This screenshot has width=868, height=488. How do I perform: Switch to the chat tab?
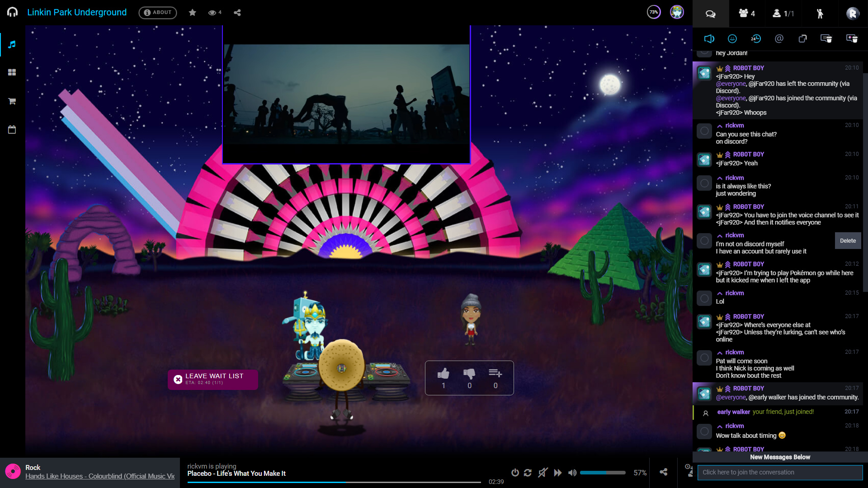coord(711,14)
